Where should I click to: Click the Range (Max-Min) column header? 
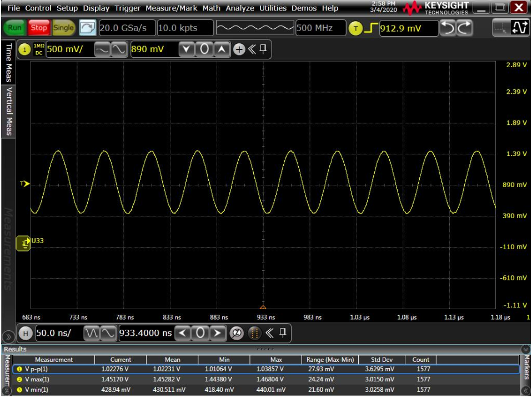click(330, 360)
